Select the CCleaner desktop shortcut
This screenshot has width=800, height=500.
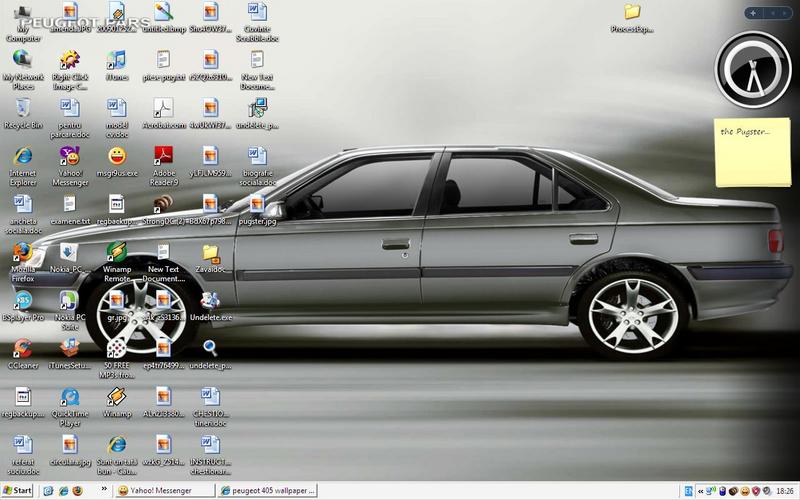tap(23, 354)
